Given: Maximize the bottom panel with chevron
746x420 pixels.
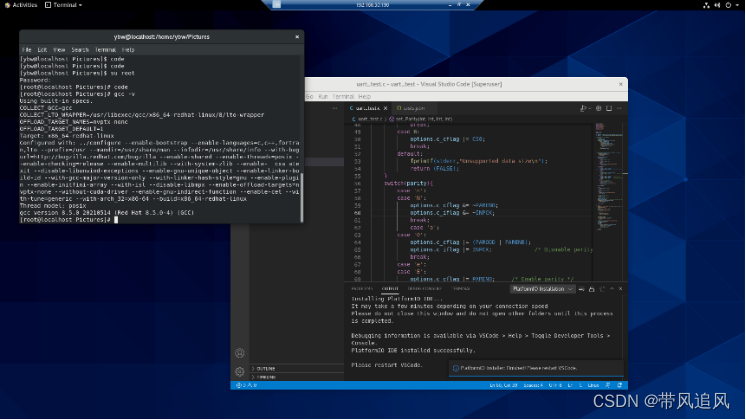Looking at the screenshot, I should pyautogui.click(x=612, y=289).
